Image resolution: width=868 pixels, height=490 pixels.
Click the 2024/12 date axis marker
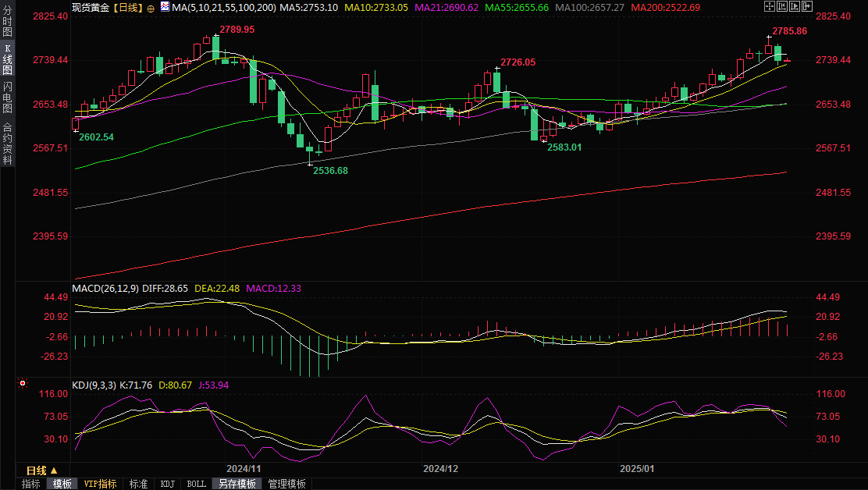(x=441, y=468)
